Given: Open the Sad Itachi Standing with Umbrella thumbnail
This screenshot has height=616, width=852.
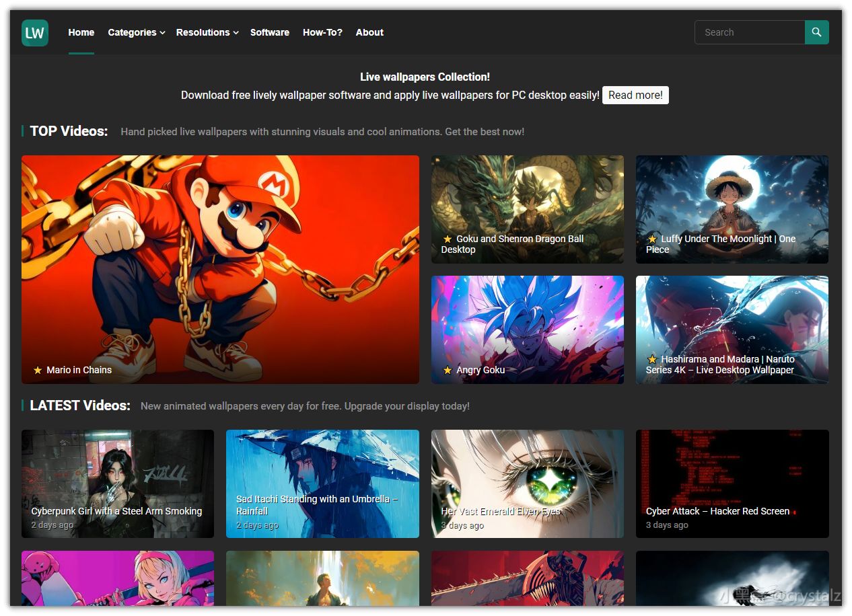Looking at the screenshot, I should coord(322,484).
